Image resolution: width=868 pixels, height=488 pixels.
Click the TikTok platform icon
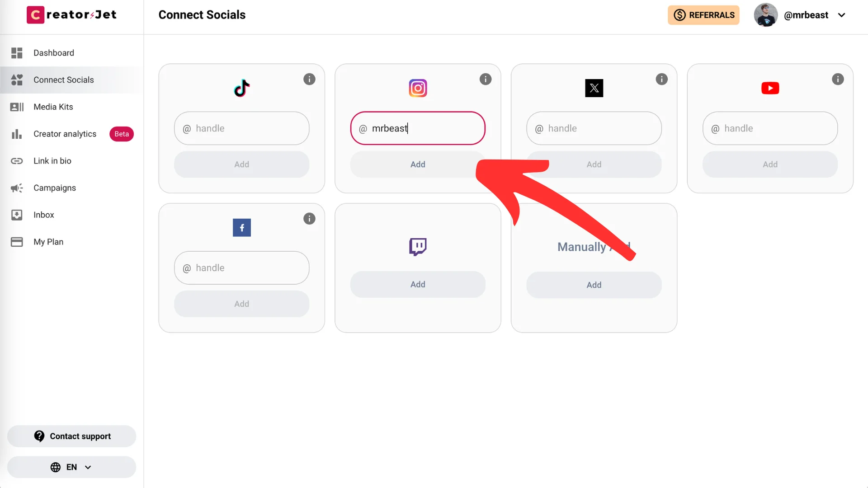[x=241, y=88]
